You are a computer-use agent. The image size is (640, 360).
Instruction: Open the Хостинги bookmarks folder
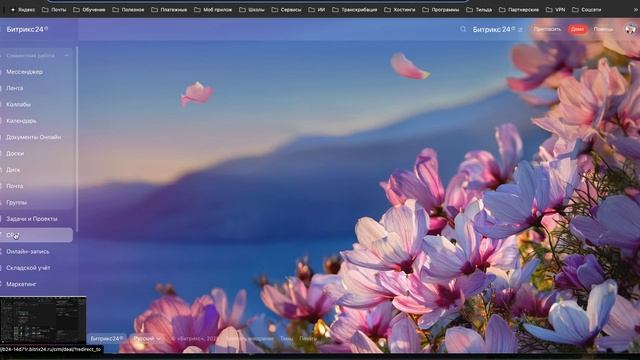400,9
